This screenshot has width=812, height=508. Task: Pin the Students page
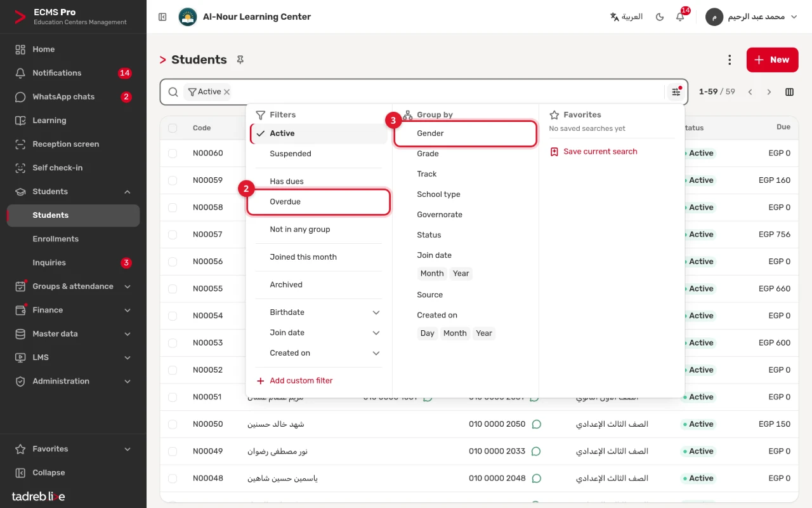pyautogui.click(x=240, y=60)
